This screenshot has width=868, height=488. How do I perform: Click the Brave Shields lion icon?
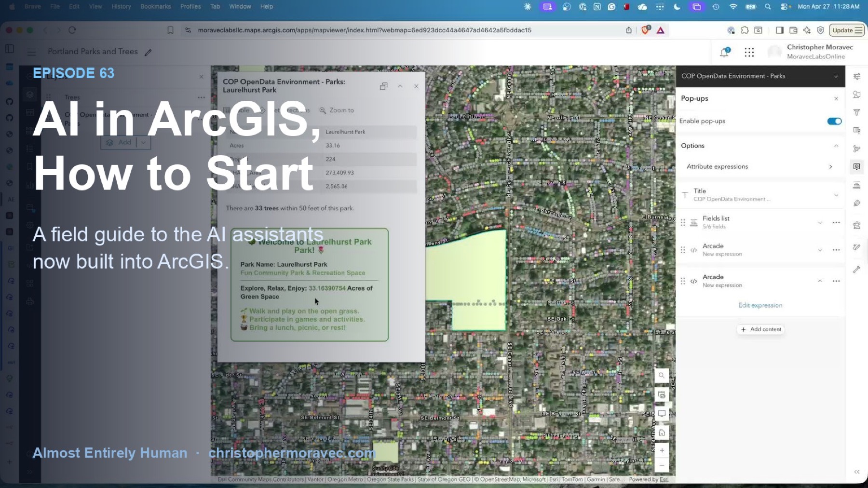[645, 30]
